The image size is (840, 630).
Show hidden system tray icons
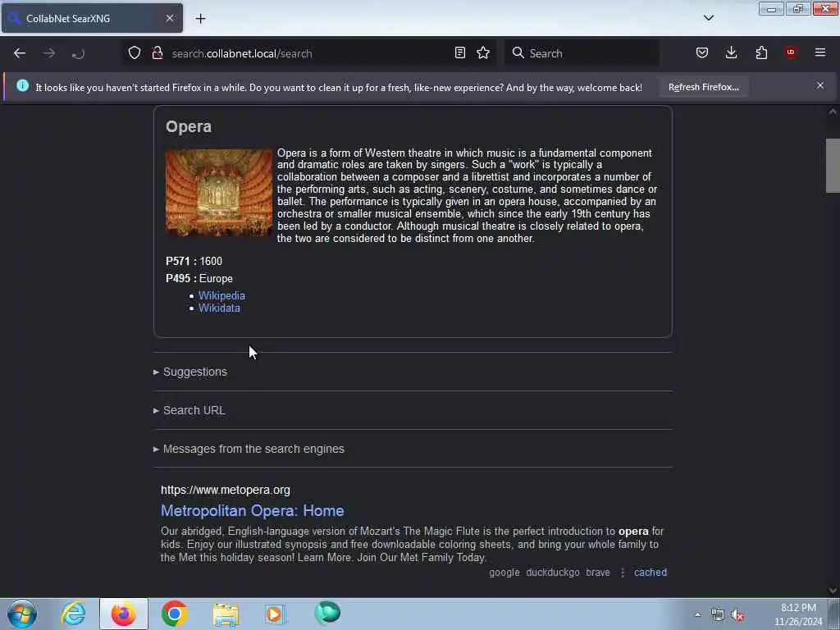pyautogui.click(x=697, y=615)
